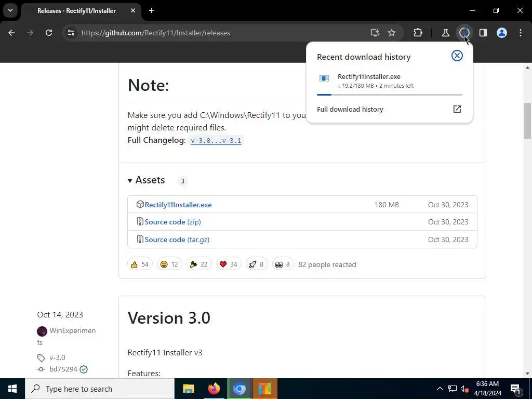Click Rectify11Installer.exe in download history popup
The width and height of the screenshot is (532, 399).
(x=369, y=77)
